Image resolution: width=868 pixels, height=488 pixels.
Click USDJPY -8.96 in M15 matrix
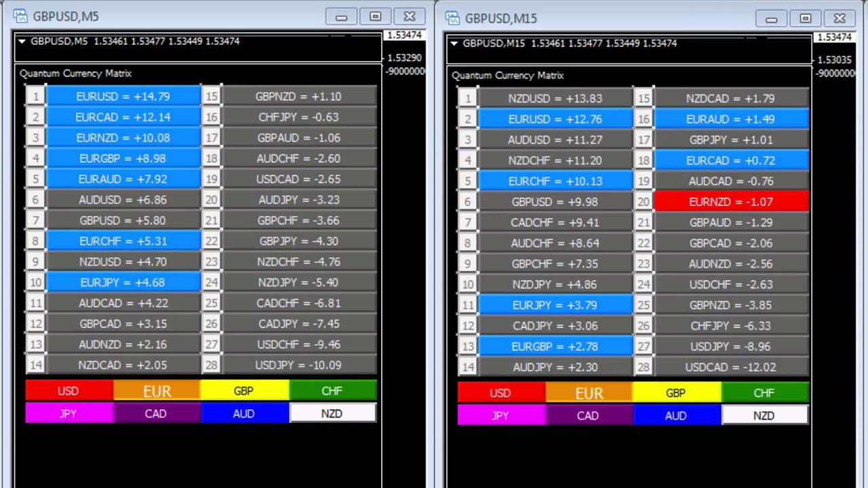731,347
